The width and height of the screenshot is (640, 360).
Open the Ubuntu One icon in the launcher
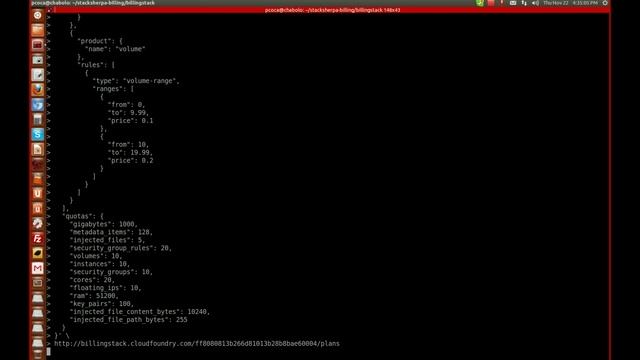pyautogui.click(x=38, y=193)
